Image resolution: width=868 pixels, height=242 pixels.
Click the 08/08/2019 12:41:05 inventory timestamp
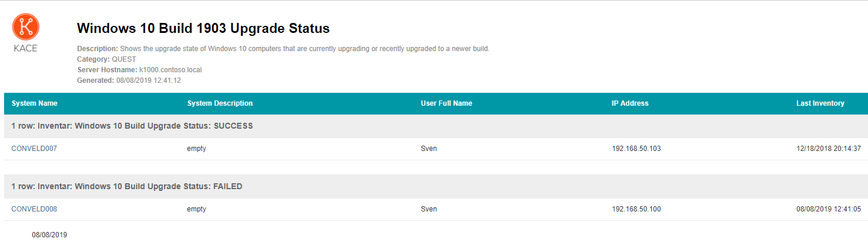(x=829, y=209)
